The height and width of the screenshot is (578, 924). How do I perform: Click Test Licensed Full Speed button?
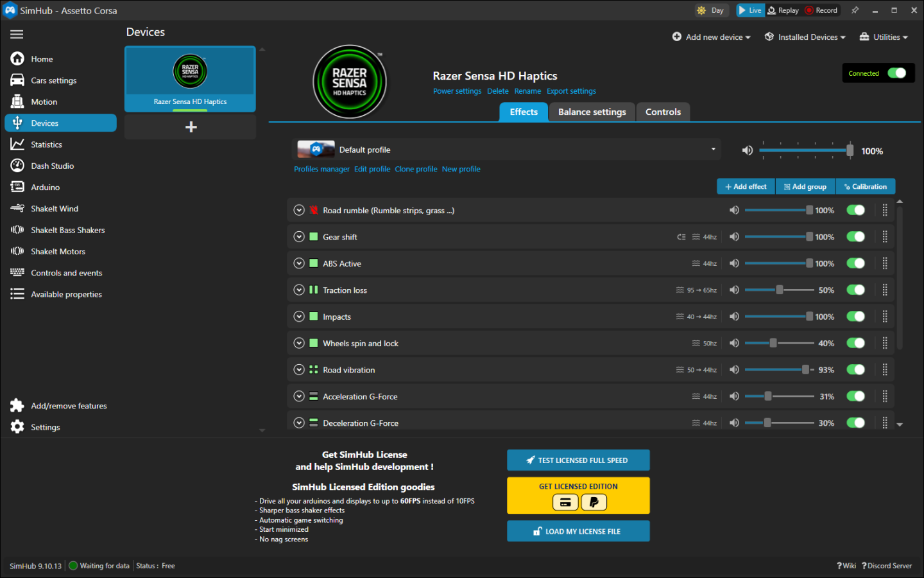pyautogui.click(x=578, y=460)
